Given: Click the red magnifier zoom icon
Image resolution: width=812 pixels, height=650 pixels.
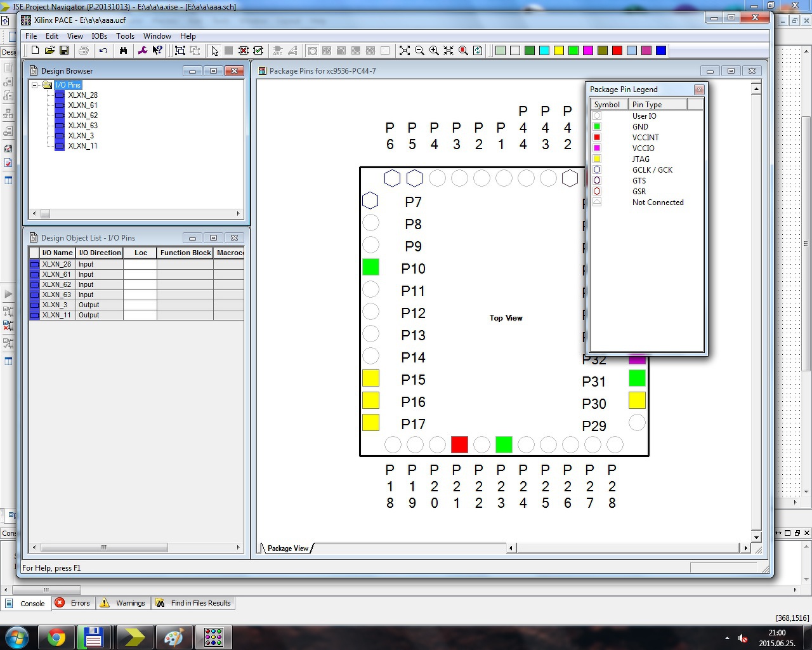Looking at the screenshot, I should click(x=463, y=51).
